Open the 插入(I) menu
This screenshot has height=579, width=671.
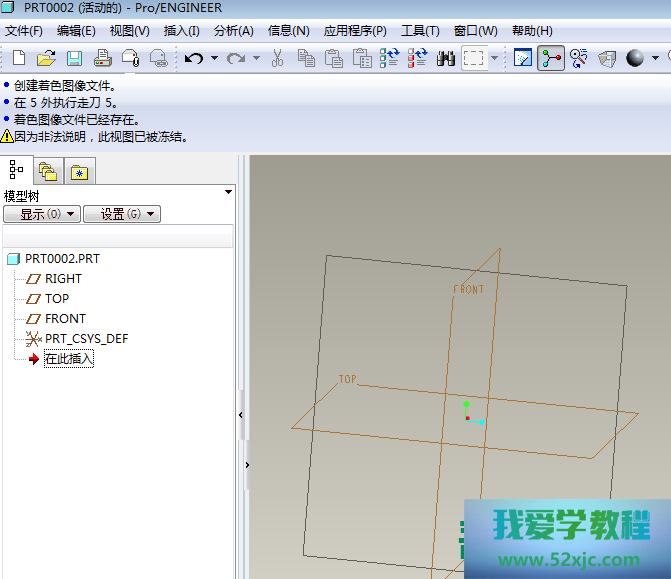tap(181, 31)
